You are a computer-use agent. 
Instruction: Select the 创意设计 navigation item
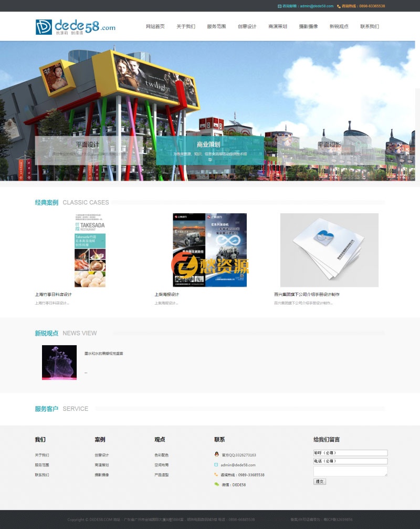(247, 26)
